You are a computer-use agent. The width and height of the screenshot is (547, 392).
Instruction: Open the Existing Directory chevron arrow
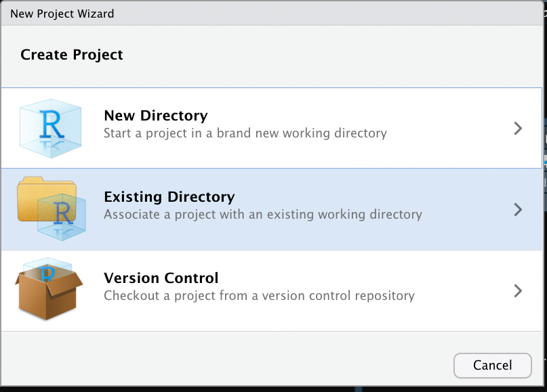[518, 209]
